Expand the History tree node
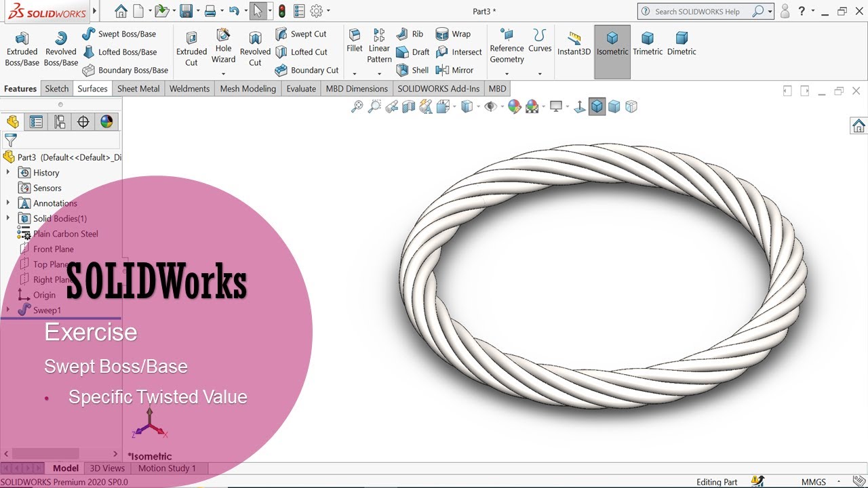This screenshot has height=488, width=868. tap(8, 173)
